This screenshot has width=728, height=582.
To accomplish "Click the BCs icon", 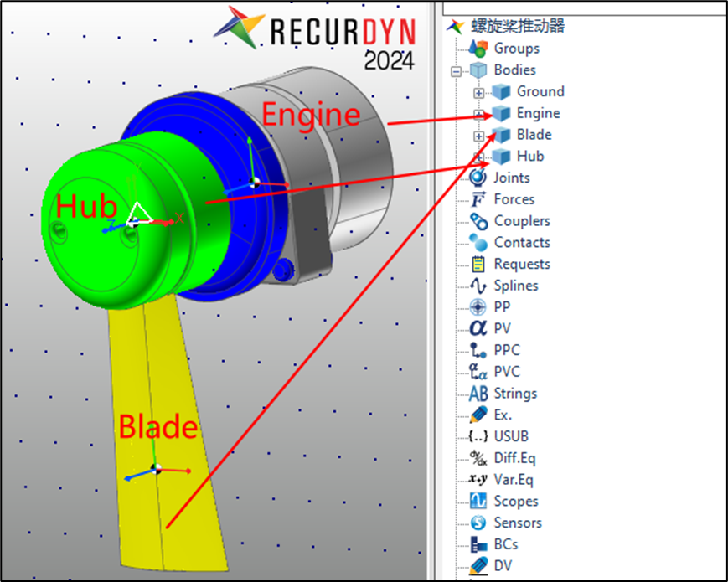I will pos(478,544).
